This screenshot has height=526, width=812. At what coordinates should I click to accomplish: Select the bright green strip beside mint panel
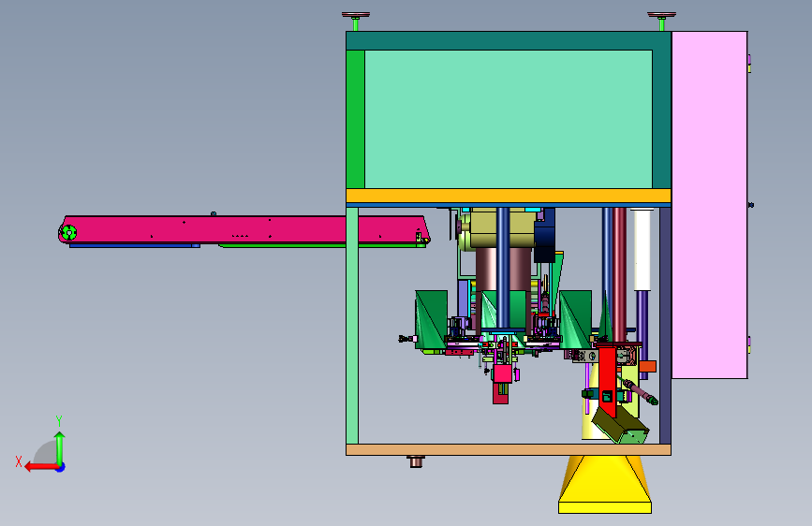[355, 119]
